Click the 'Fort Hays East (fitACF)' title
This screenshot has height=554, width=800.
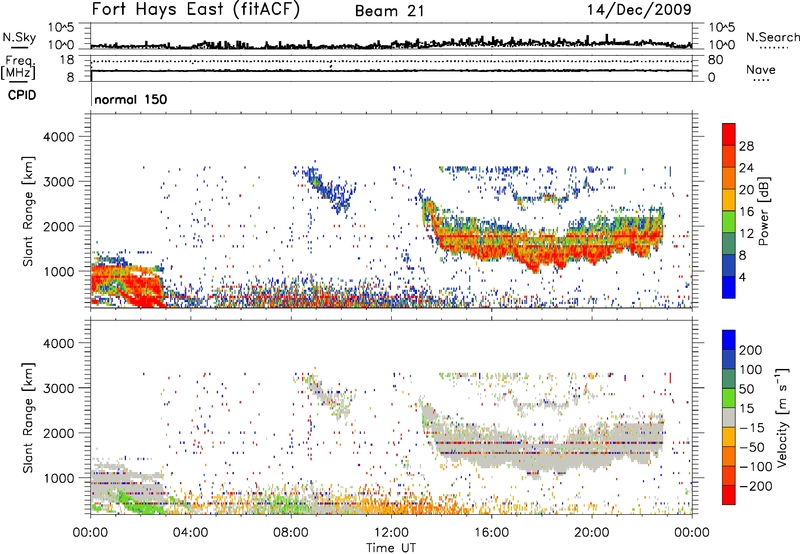196,9
